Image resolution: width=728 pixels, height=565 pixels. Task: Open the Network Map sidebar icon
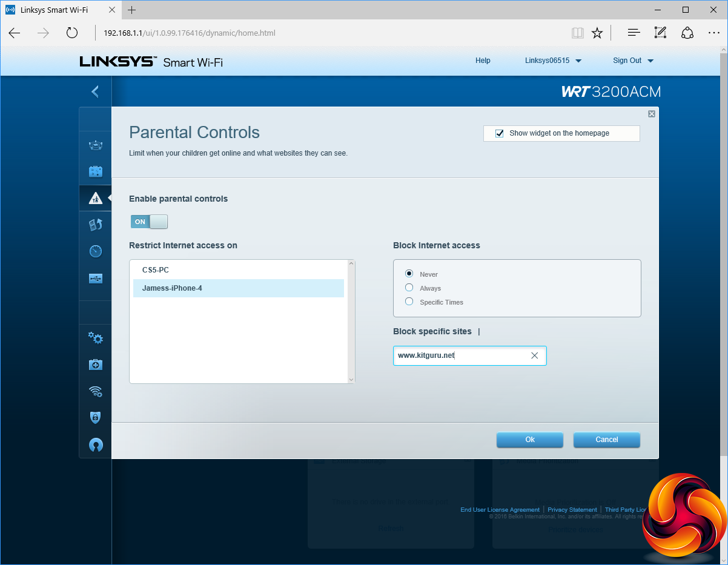96,145
